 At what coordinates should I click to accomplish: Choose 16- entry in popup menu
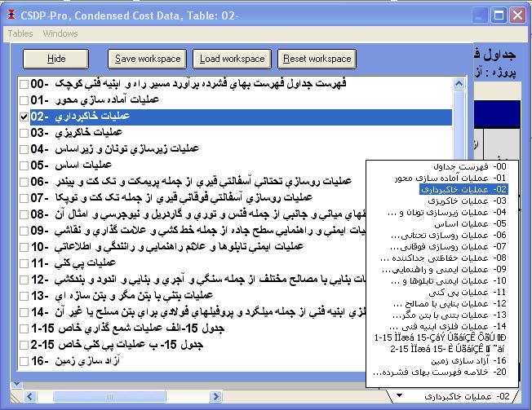(469, 360)
